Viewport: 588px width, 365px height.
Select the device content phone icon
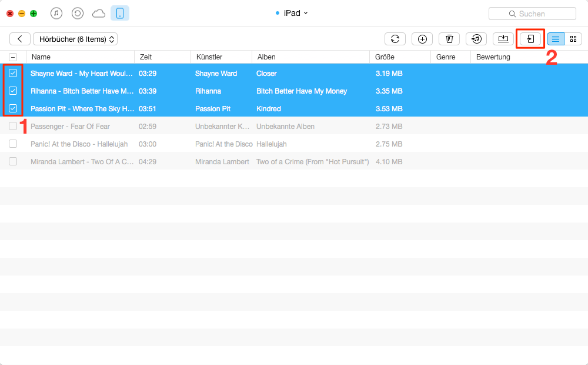(x=120, y=13)
